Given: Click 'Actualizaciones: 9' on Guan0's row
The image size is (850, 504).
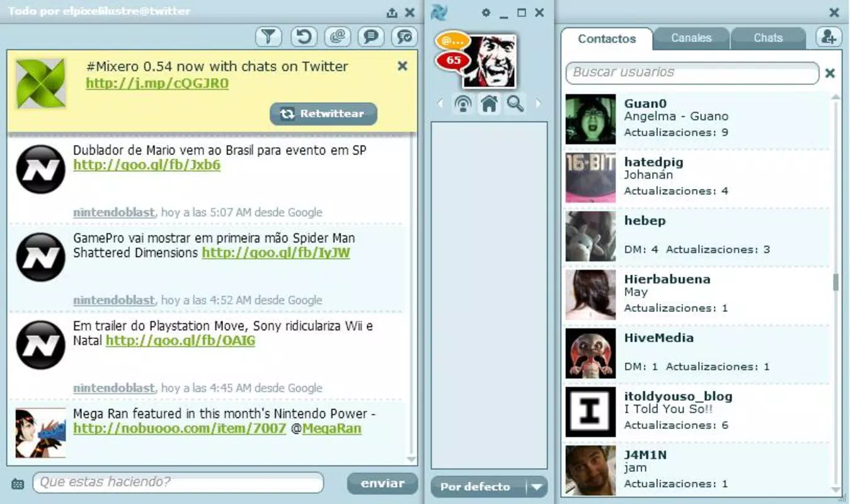Looking at the screenshot, I should [676, 132].
